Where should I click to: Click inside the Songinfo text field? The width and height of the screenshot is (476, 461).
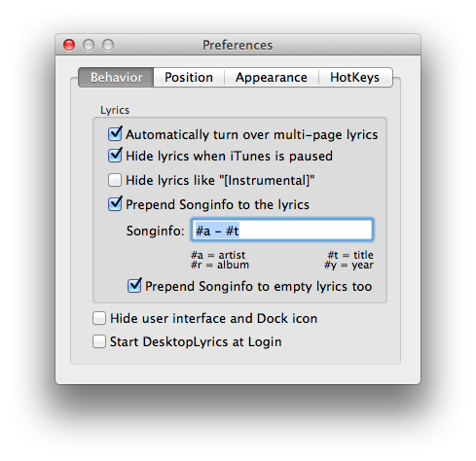(x=281, y=230)
